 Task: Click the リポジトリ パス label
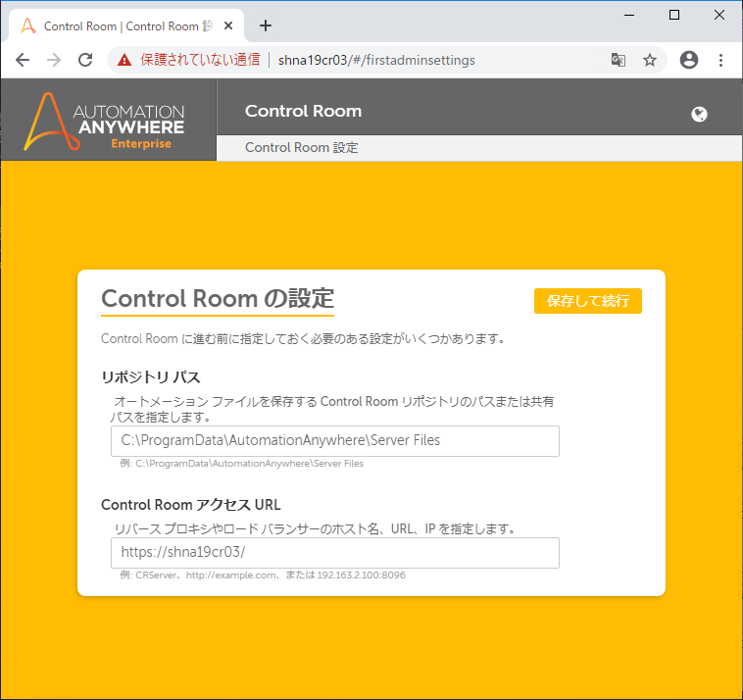tap(151, 377)
